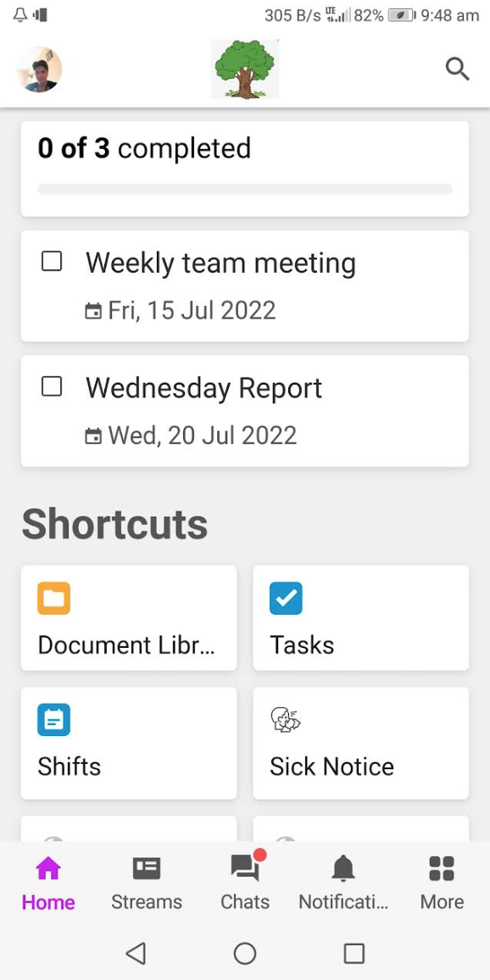Image resolution: width=490 pixels, height=980 pixels.
Task: Open the Shifts calendar icon
Action: 53,719
